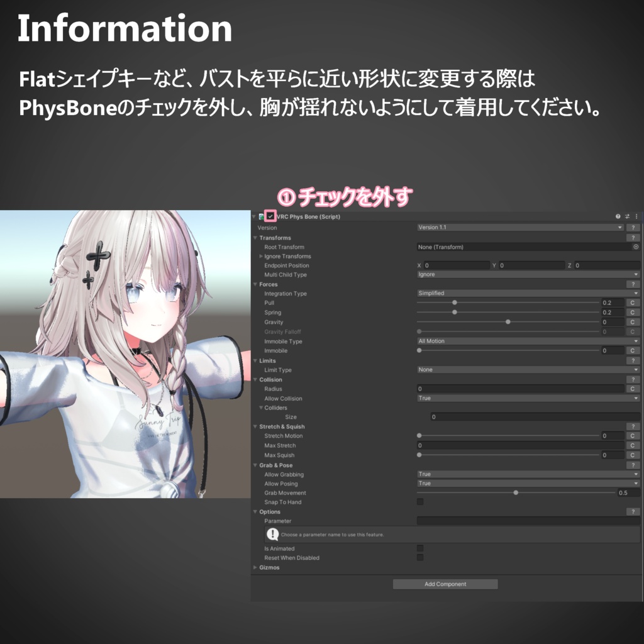Open the preset selector for VRC Phys Bone
Image resolution: width=644 pixels, height=644 pixels.
627,216
